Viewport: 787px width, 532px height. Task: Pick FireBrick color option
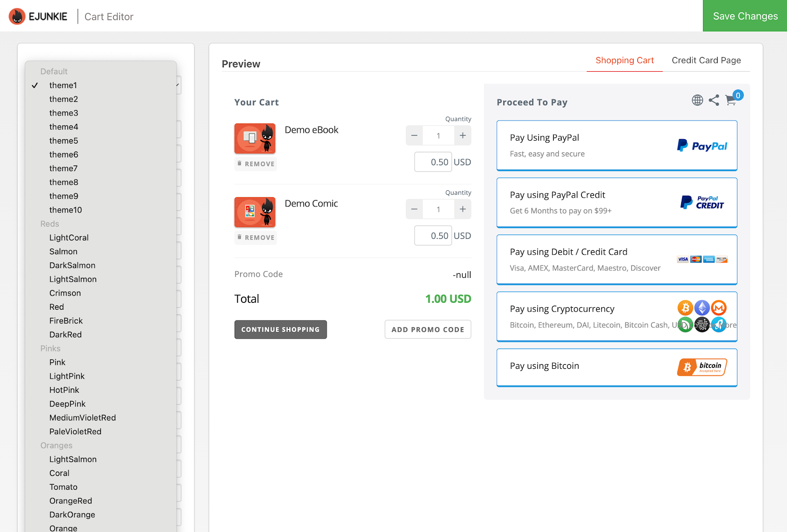[x=101, y=321]
